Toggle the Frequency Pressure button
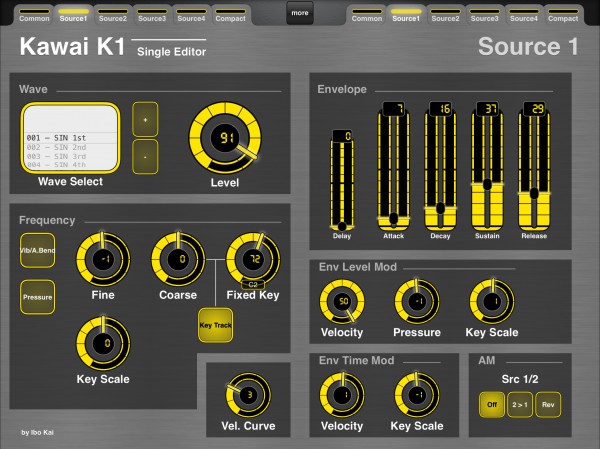Screen dimensions: 600x449 tap(38, 297)
